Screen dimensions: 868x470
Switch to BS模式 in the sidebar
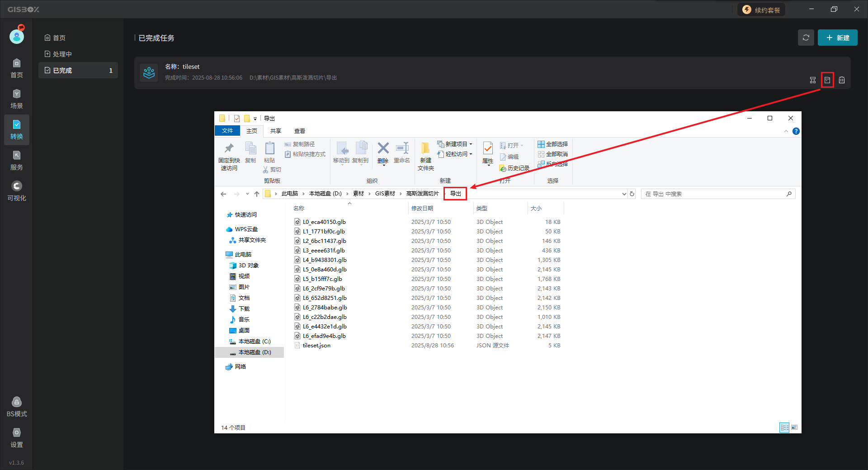click(17, 407)
